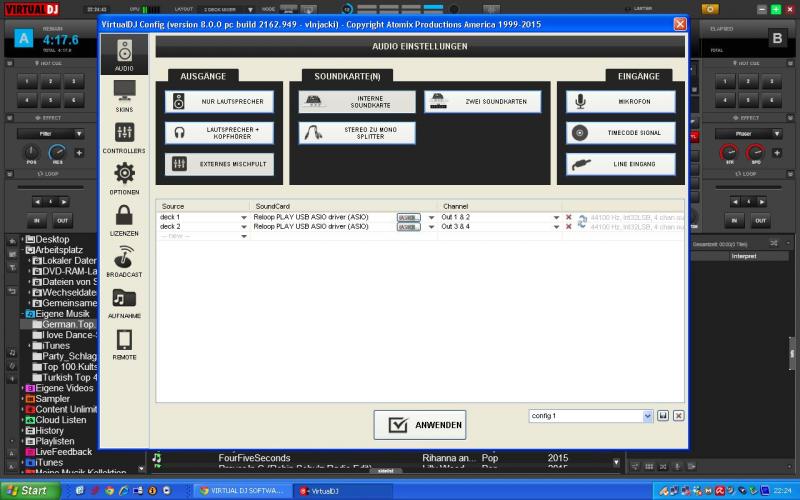
Task: Add Mikrofon input
Action: 621,102
